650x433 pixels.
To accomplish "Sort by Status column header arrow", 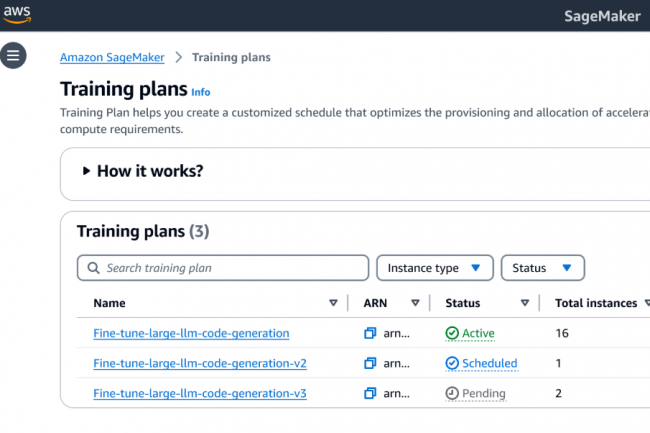I will [x=524, y=303].
